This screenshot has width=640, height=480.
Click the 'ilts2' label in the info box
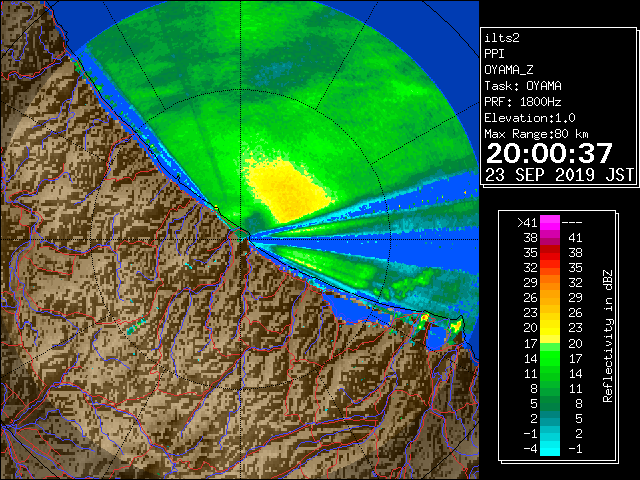point(502,38)
